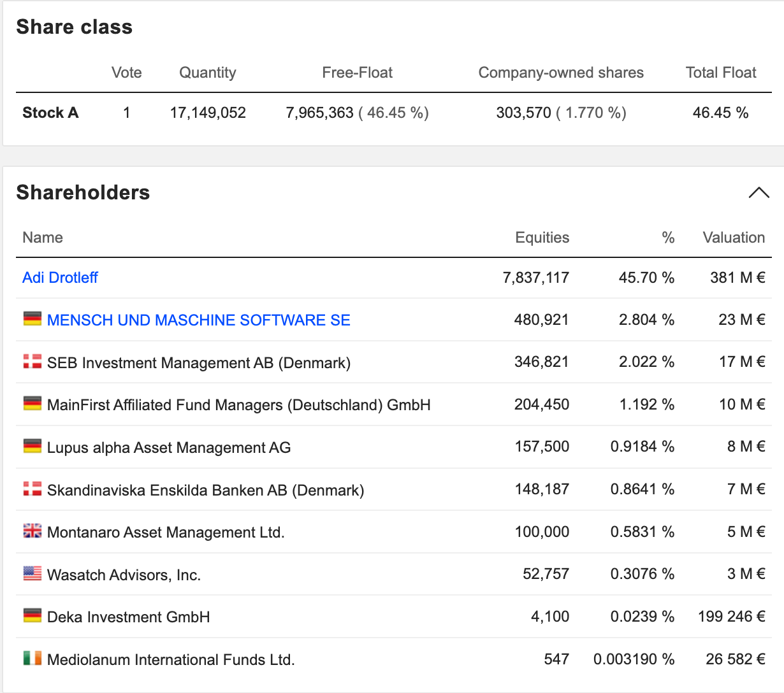Click equities value 100,000
Image resolution: width=784 pixels, height=693 pixels.
click(x=542, y=532)
